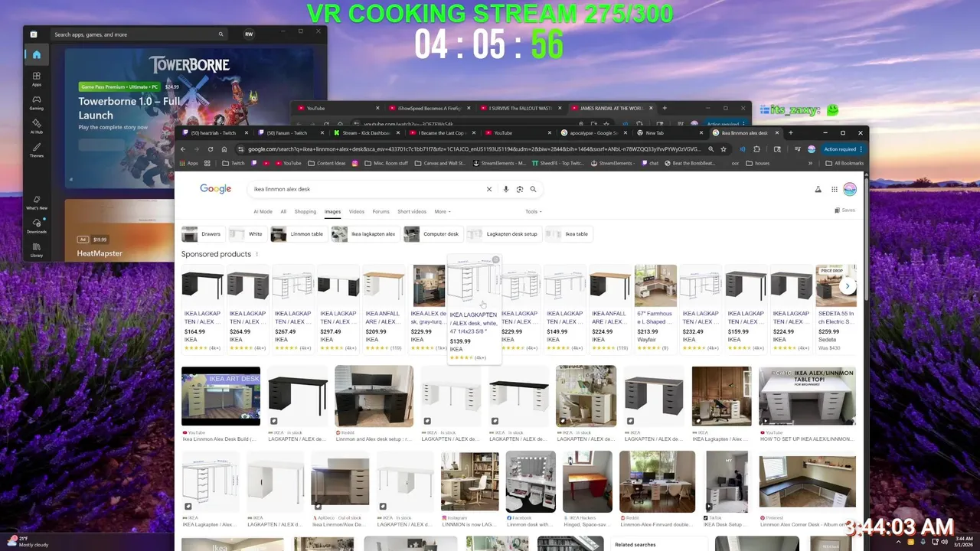Expand the More search filters dropdown
Screen dimensions: 980x551
pos(443,211)
